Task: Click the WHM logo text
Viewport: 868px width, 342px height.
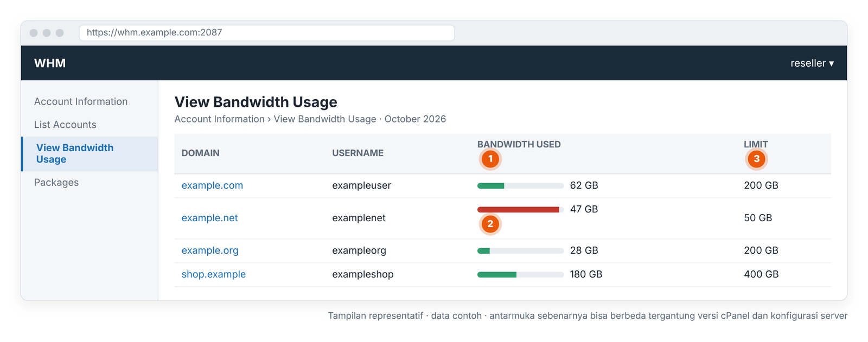Action: point(50,63)
